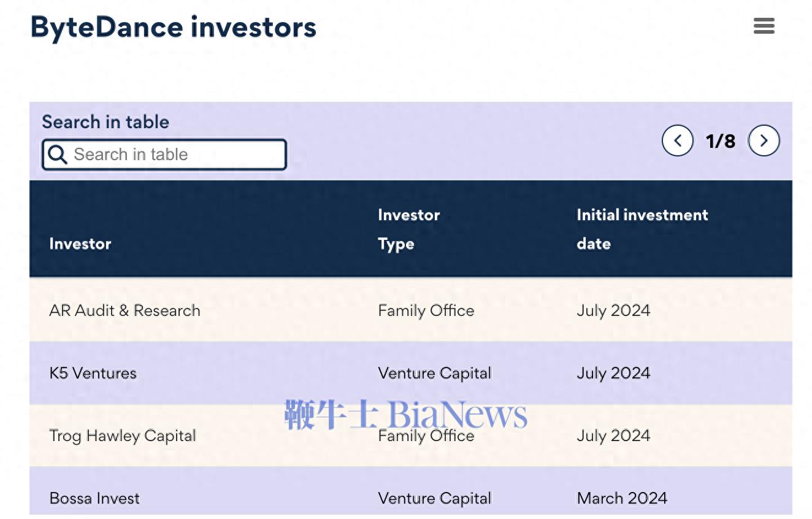Sort by Initial investment date header
812x519 pixels.
pos(642,229)
